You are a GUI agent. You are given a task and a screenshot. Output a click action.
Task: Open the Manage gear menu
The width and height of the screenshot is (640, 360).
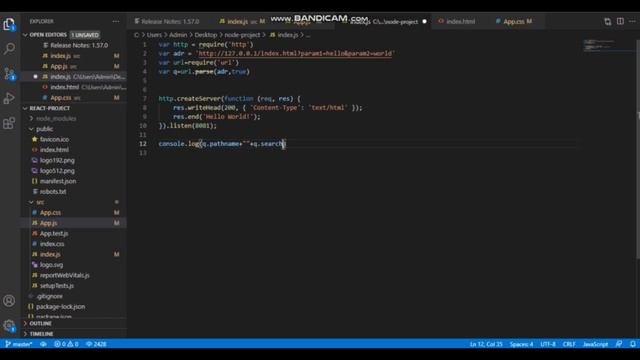pos(9,326)
